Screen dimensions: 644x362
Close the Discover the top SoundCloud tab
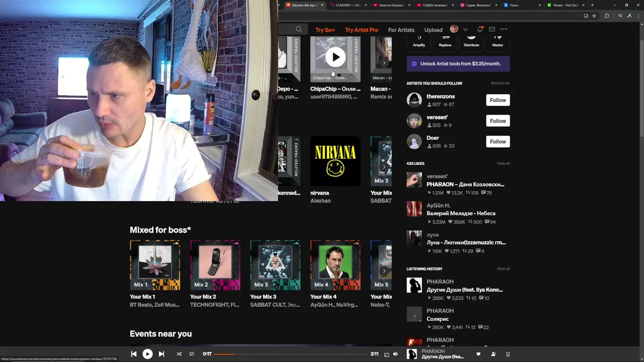pos(323,5)
